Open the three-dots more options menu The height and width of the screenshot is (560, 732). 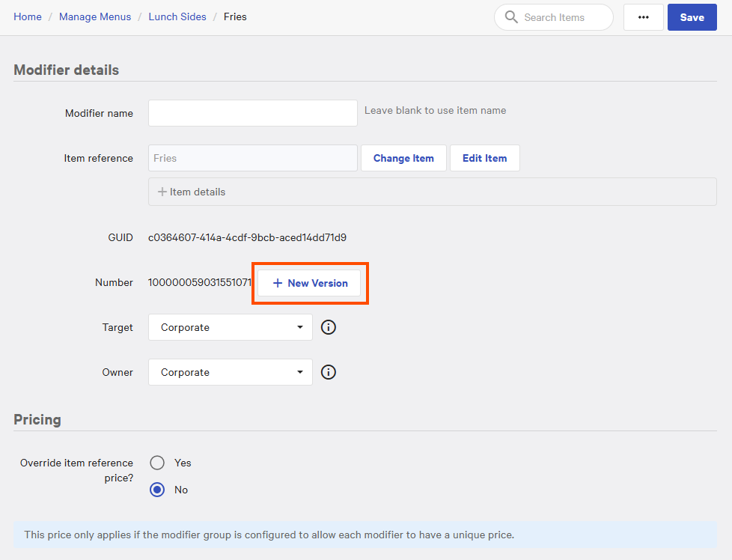pos(643,17)
